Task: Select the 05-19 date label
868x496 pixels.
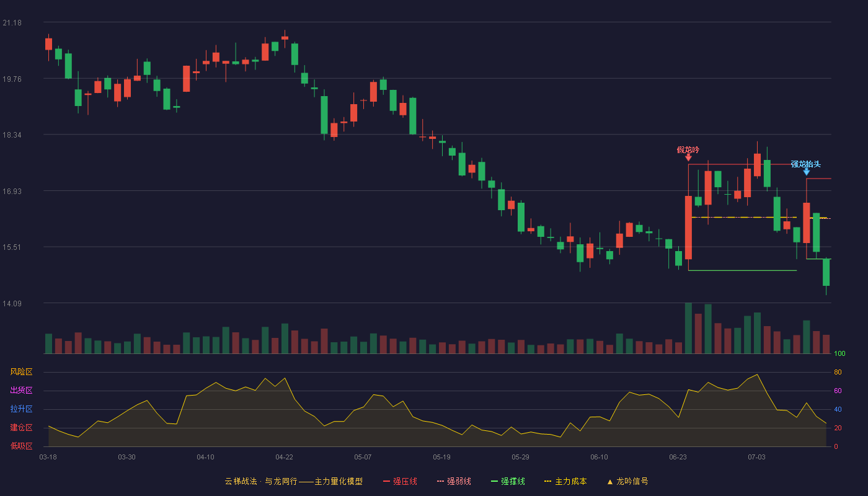Action: [x=441, y=457]
